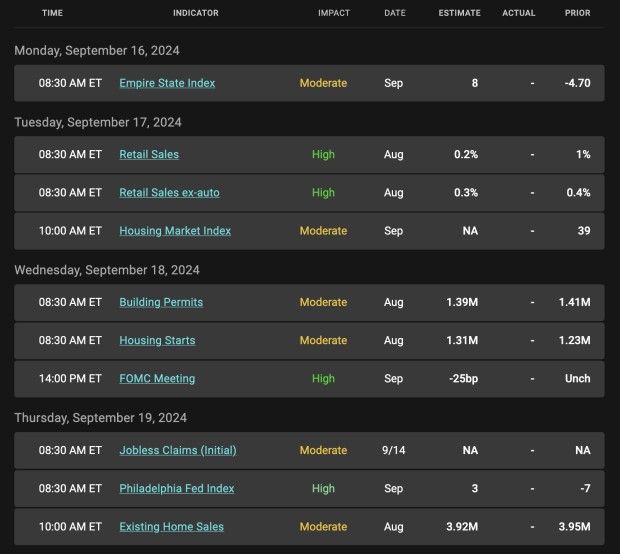
Task: Click the -25bp estimate for FOMC Meeting
Action: click(463, 378)
